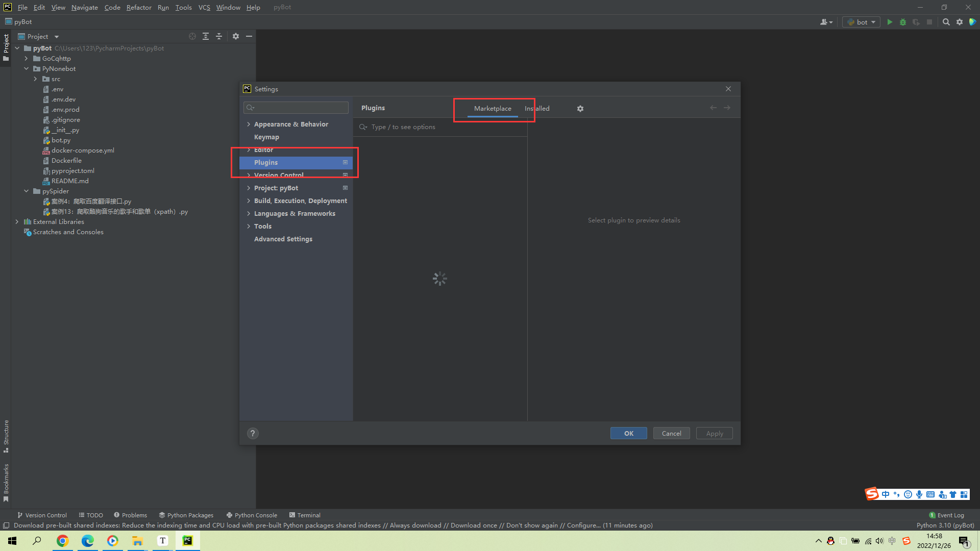
Task: Switch to the Installed plugins tab
Action: [537, 109]
